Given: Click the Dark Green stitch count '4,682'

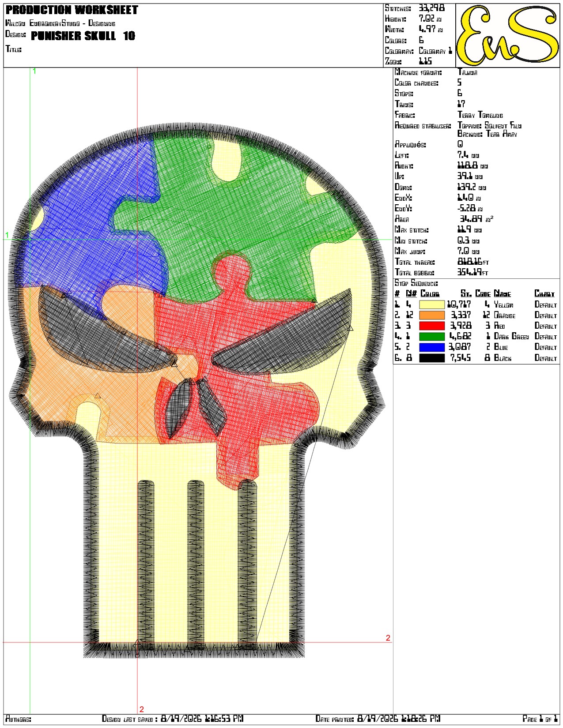Looking at the screenshot, I should (461, 336).
